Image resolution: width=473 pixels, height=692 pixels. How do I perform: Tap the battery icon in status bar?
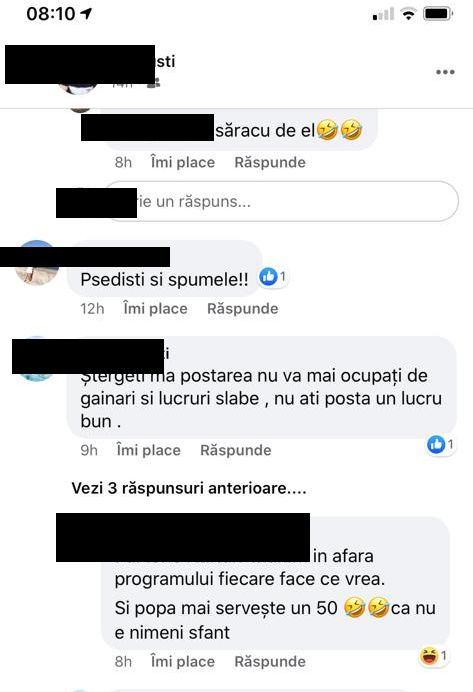click(438, 14)
